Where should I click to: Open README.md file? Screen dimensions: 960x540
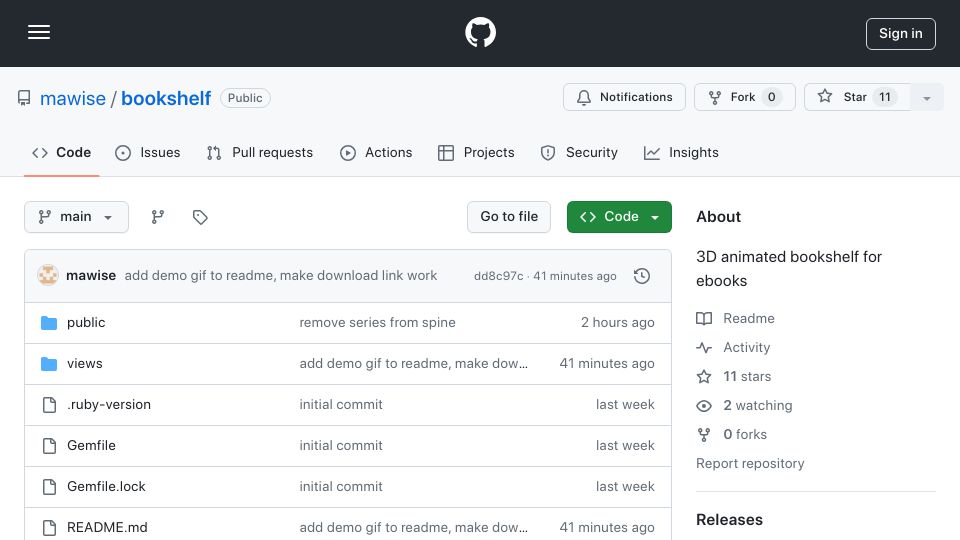107,528
